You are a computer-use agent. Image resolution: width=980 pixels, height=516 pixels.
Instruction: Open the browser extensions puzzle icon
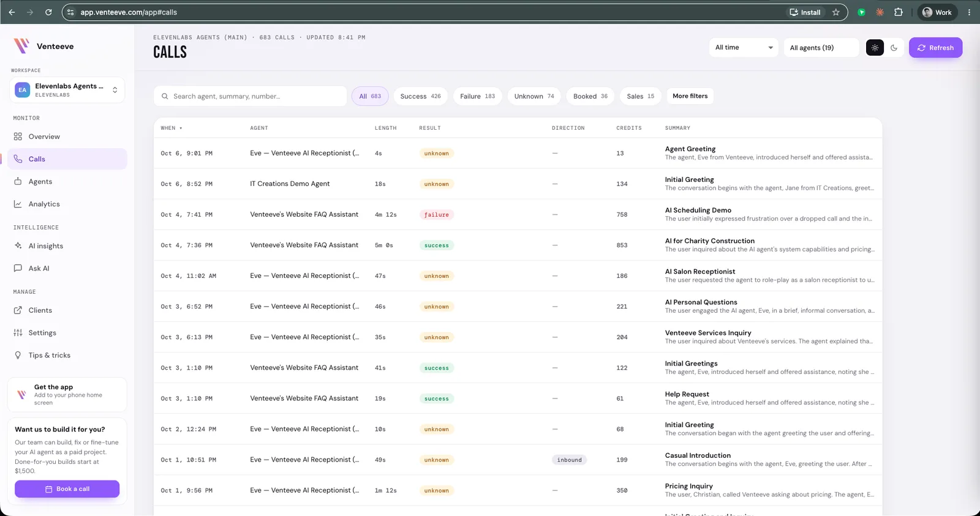tap(899, 12)
